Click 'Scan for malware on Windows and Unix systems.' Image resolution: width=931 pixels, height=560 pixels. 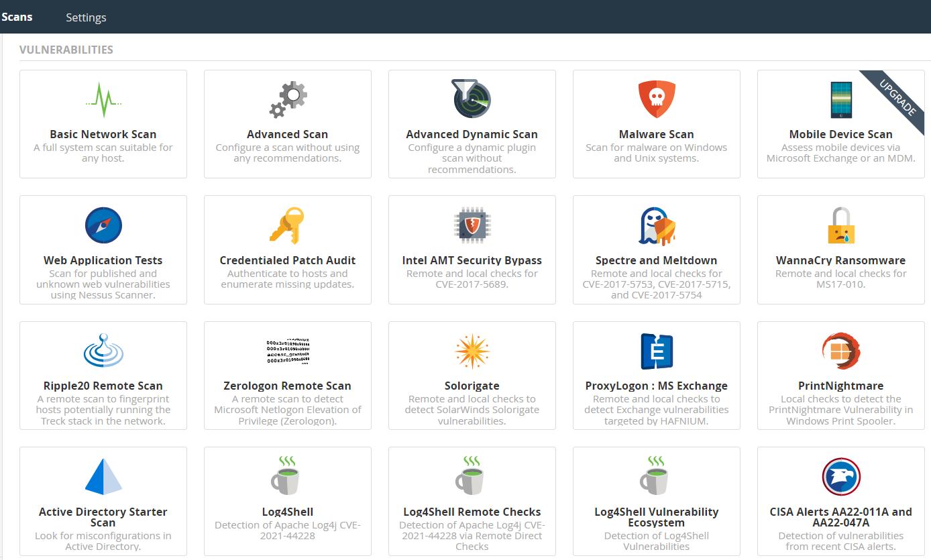pyautogui.click(x=657, y=153)
